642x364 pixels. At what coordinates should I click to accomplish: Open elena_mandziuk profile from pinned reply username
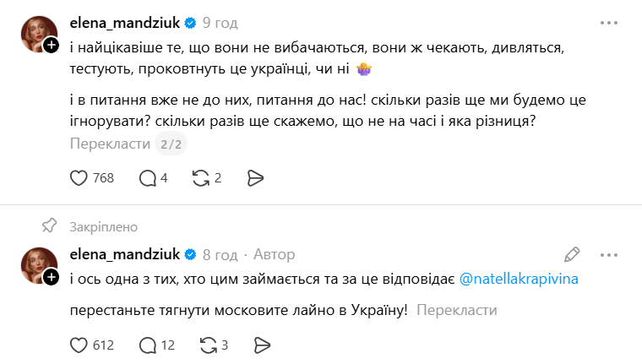123,254
